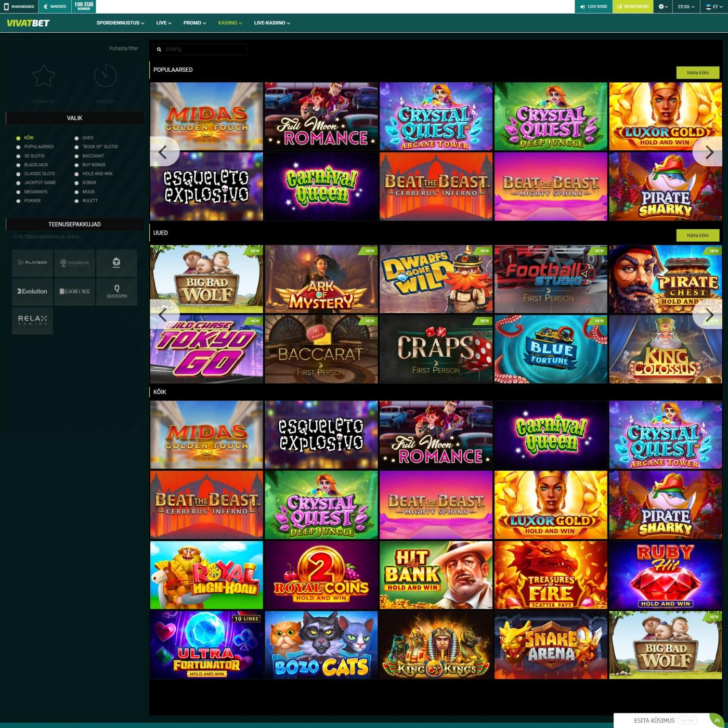728x728 pixels.
Task: Click the search magnifier icon
Action: click(159, 49)
